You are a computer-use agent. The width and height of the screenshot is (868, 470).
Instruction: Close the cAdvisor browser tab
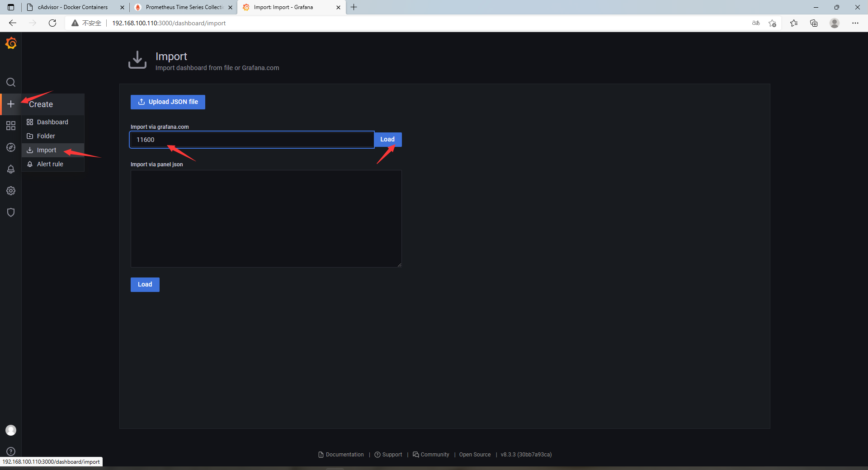[x=122, y=7]
